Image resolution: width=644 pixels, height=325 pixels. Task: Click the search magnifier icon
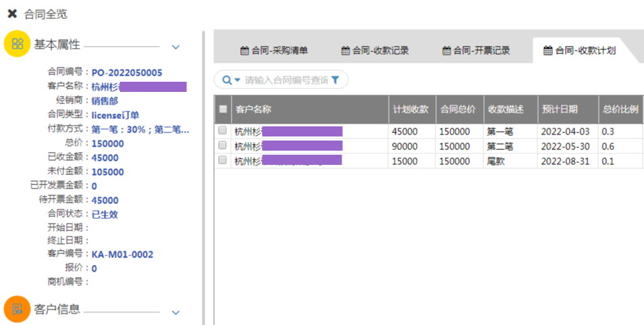(227, 80)
